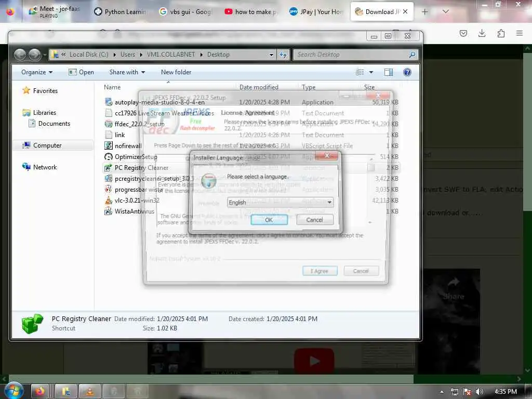Create a New folder
This screenshot has width=532, height=399.
pos(176,72)
